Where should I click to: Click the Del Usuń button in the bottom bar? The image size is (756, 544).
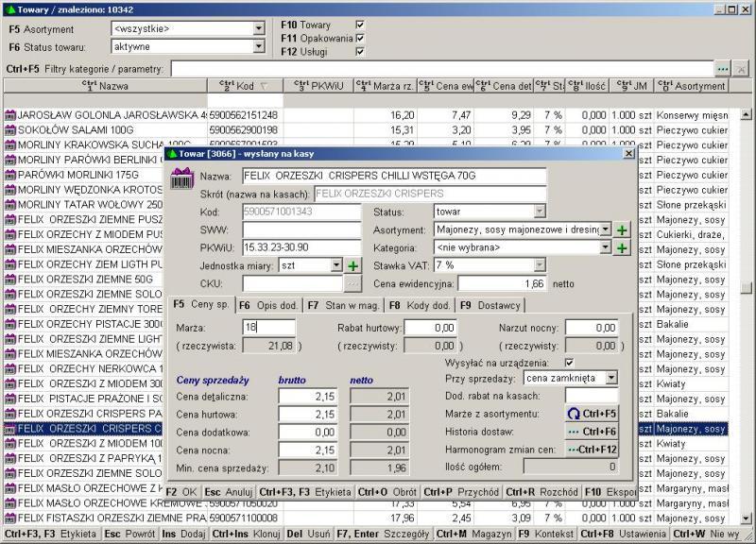pyautogui.click(x=309, y=535)
